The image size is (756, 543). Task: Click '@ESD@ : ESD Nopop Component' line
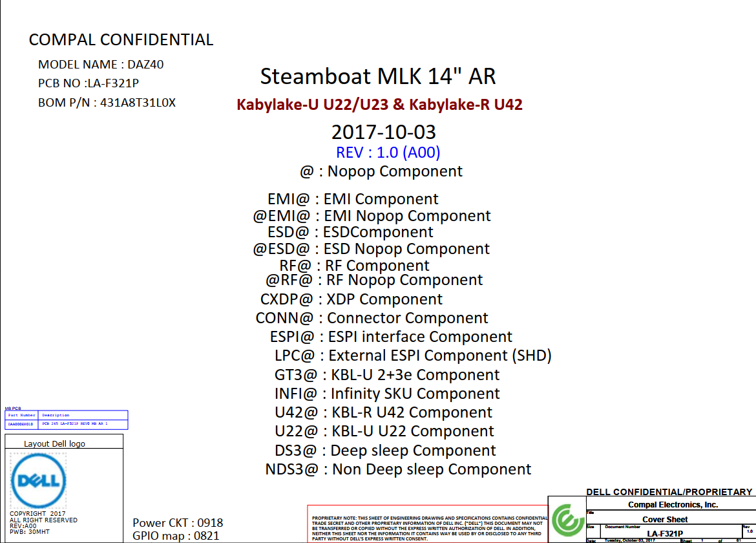pyautogui.click(x=372, y=249)
